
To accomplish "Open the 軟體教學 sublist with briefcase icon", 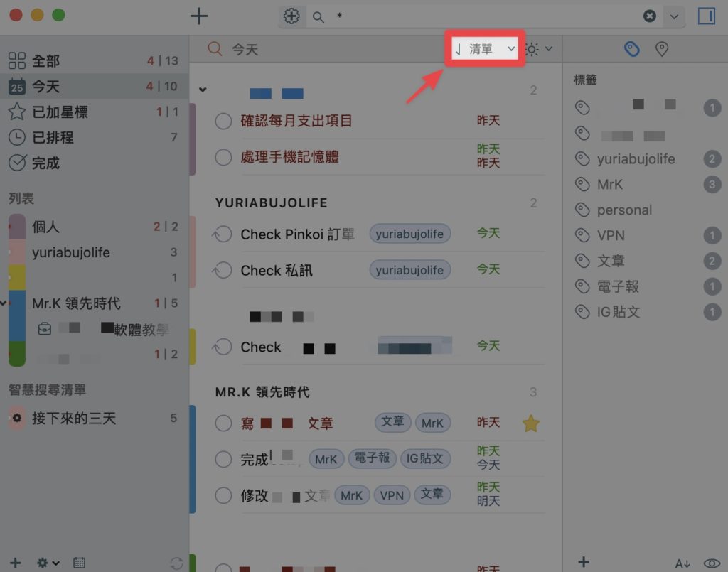I will tap(103, 329).
